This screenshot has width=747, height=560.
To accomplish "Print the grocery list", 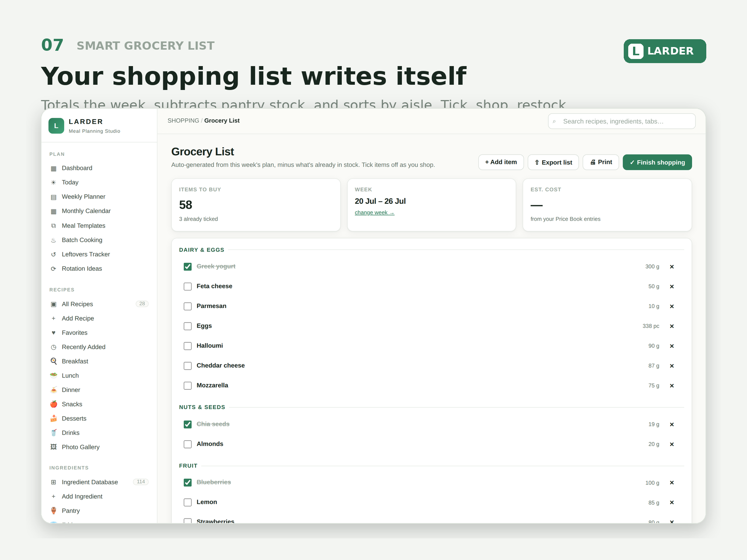I will 601,162.
